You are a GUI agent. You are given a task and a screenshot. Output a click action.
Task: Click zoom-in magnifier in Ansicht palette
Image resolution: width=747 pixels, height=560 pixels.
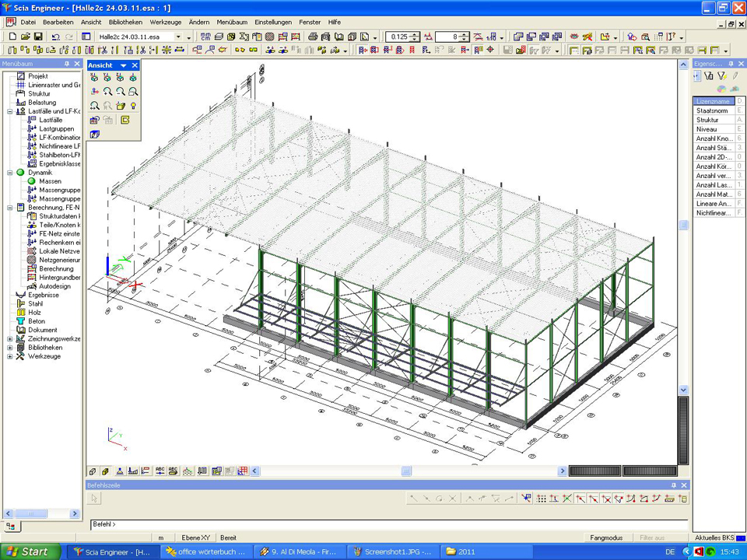[107, 91]
